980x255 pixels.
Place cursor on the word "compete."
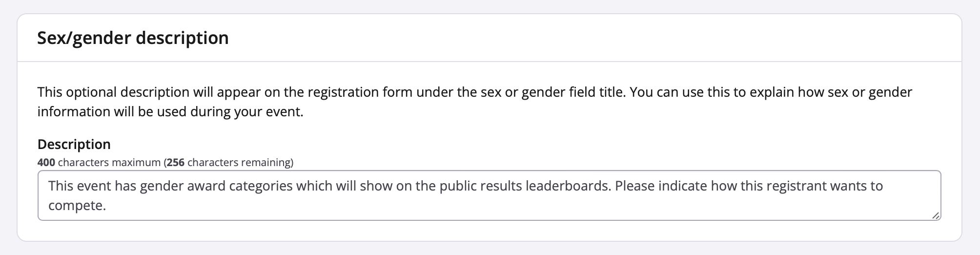coord(77,206)
